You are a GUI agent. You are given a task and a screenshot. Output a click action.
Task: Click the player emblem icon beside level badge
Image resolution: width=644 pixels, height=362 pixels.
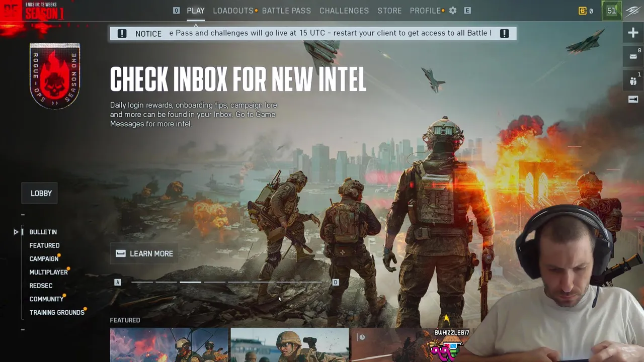(633, 11)
